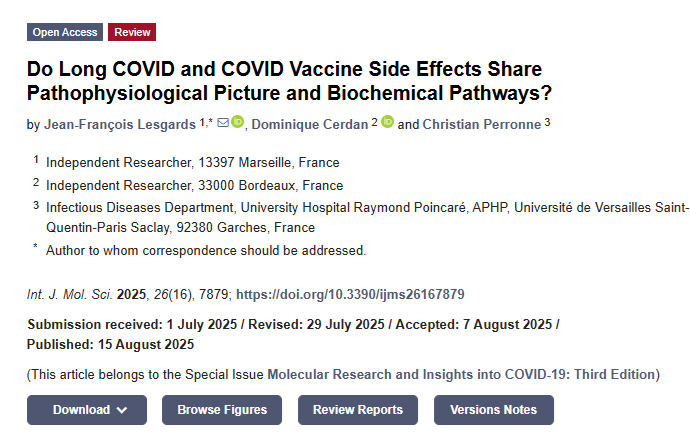The image size is (690, 436).
Task: Open the ORCID icon next to Dominique Cerdan
Action: pos(387,123)
